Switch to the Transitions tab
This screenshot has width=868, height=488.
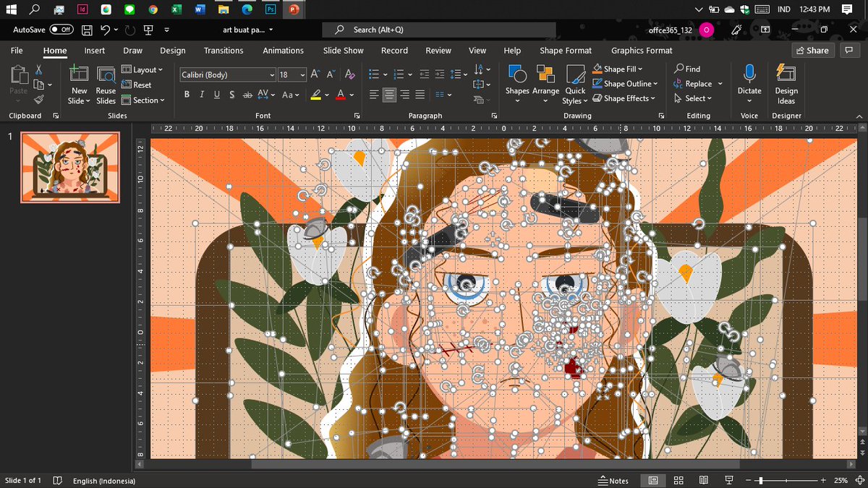click(224, 51)
